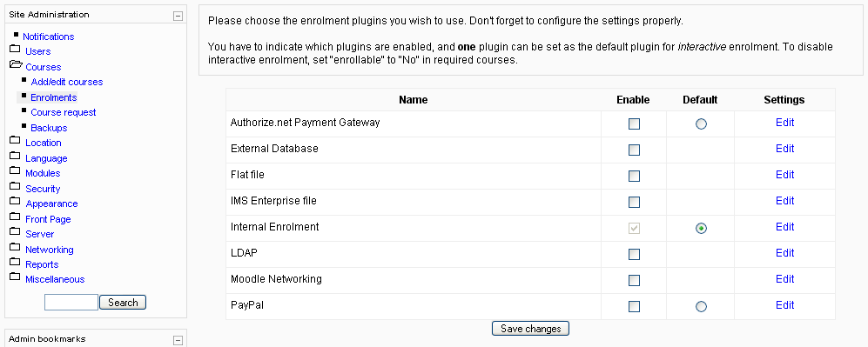Screen dimensions: 868x347
Task: Focus the admin search text field
Action: (71, 303)
